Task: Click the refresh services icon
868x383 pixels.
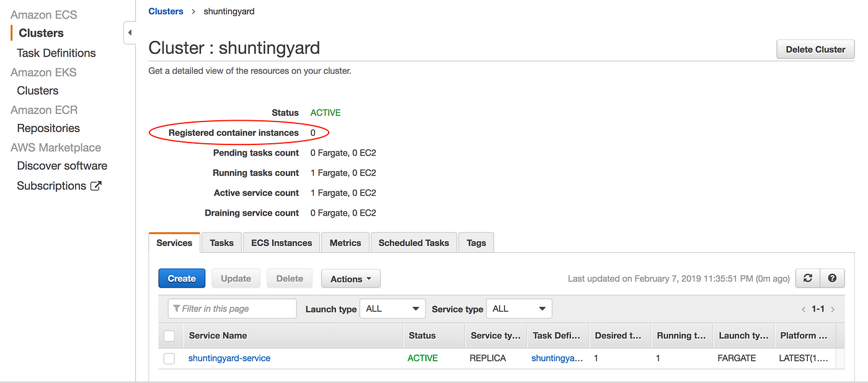Action: (x=807, y=278)
